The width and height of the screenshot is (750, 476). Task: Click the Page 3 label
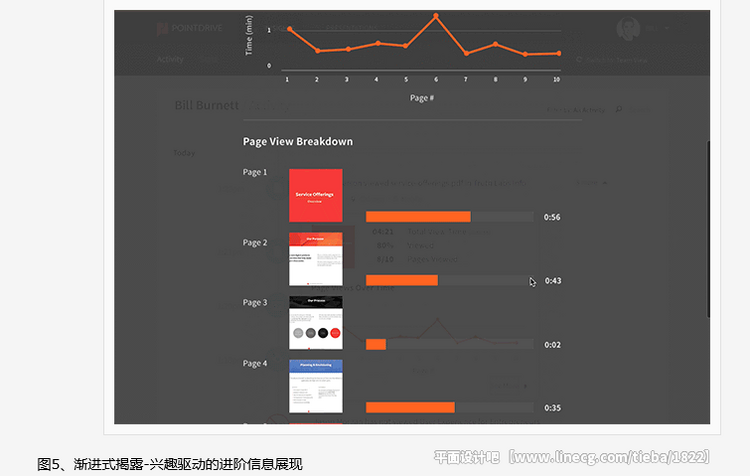click(x=255, y=302)
